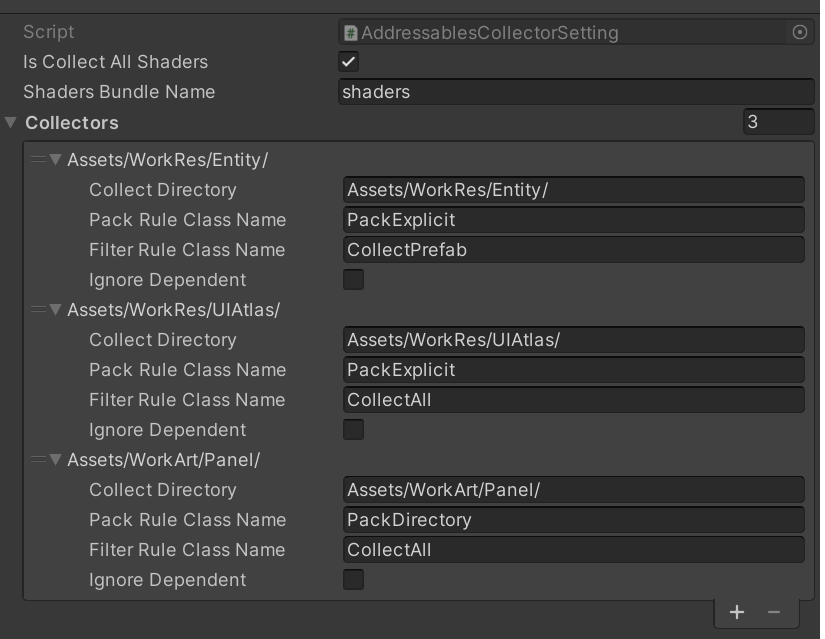Click the minus icon to remove a collector
The width and height of the screenshot is (825, 639).
point(774,612)
